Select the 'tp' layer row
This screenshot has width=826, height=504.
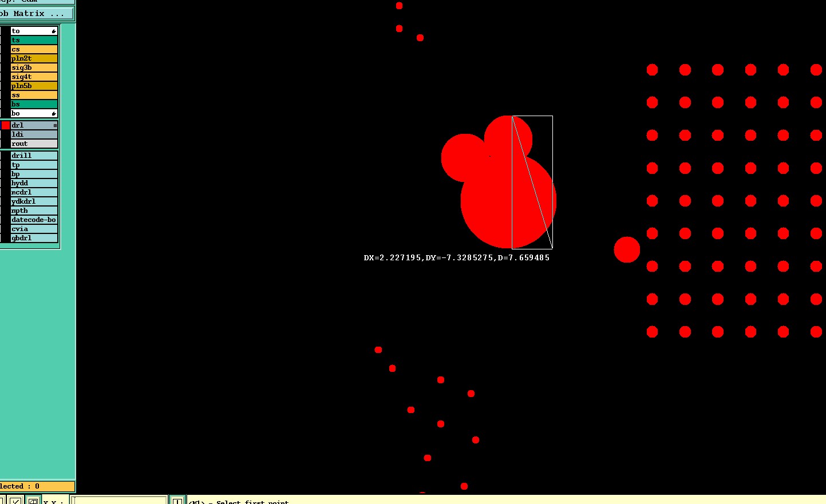click(x=34, y=165)
